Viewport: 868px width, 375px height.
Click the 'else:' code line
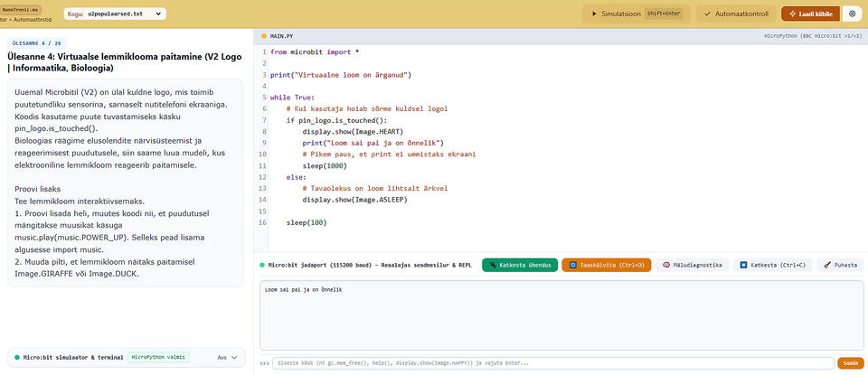(296, 177)
